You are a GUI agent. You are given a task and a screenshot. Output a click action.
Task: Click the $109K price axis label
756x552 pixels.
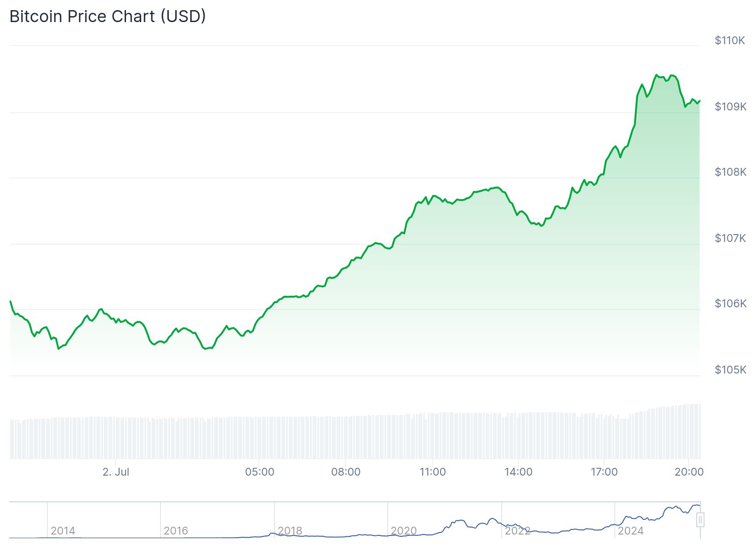[730, 107]
